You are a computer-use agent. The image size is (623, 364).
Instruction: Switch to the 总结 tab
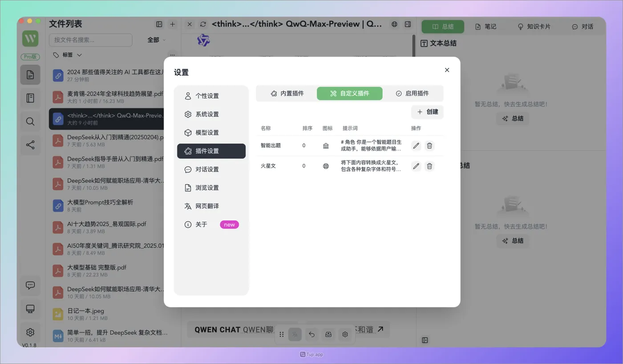click(x=442, y=27)
